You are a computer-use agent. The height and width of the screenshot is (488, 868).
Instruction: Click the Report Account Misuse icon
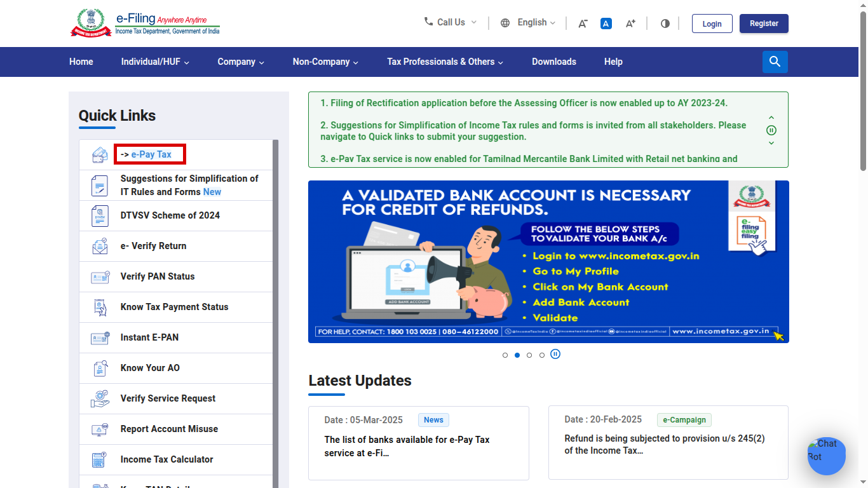click(x=100, y=429)
